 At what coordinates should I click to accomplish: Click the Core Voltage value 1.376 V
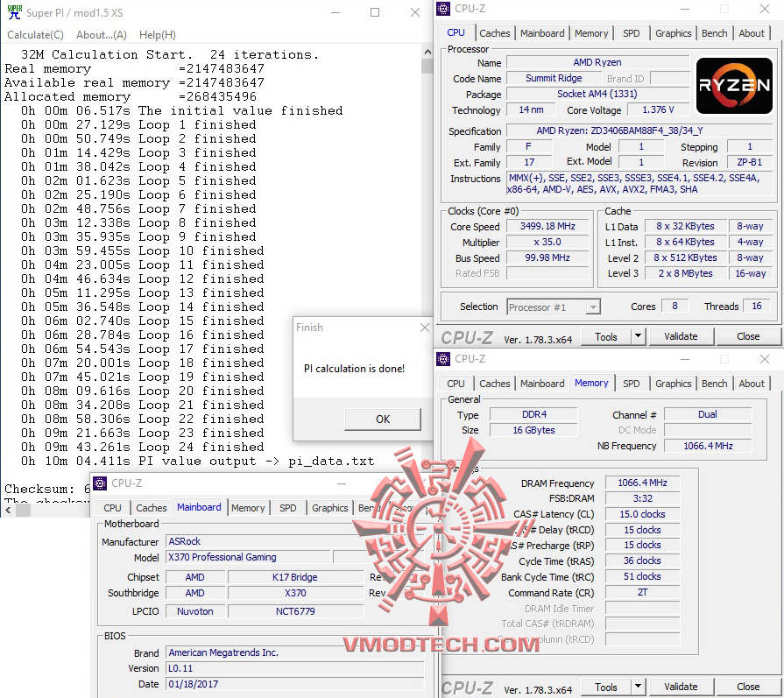pos(658,109)
